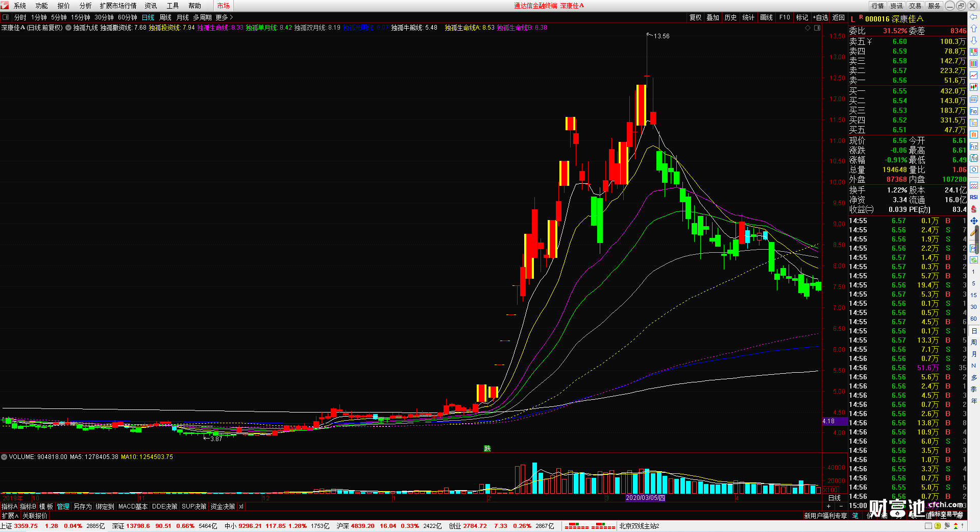Click the back arrow icon in right sidebar
This screenshot has width=980, height=532.
pos(974,17)
